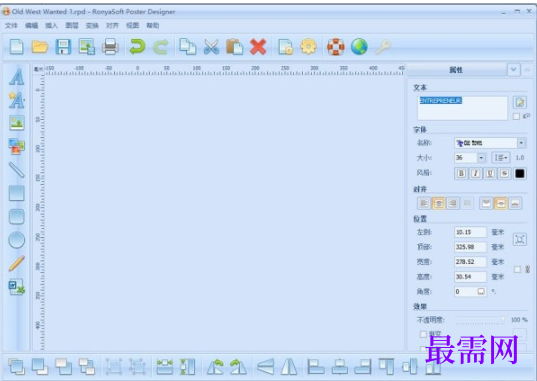Open the 文件 menu
Screen dimensions: 537x381
[11, 25]
